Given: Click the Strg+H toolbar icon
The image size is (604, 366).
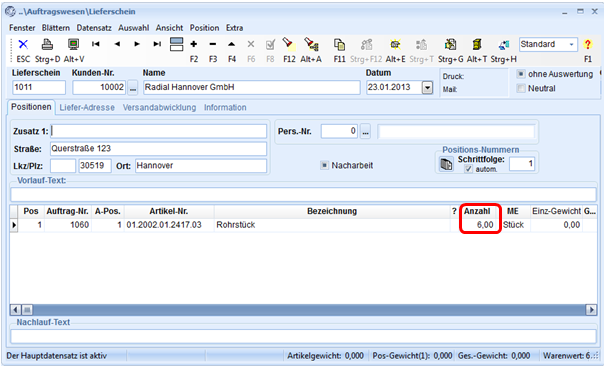Looking at the screenshot, I should click(x=503, y=45).
